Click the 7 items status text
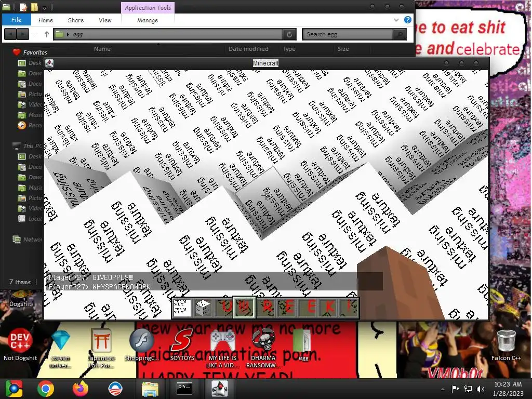The height and width of the screenshot is (399, 532). pos(20,282)
